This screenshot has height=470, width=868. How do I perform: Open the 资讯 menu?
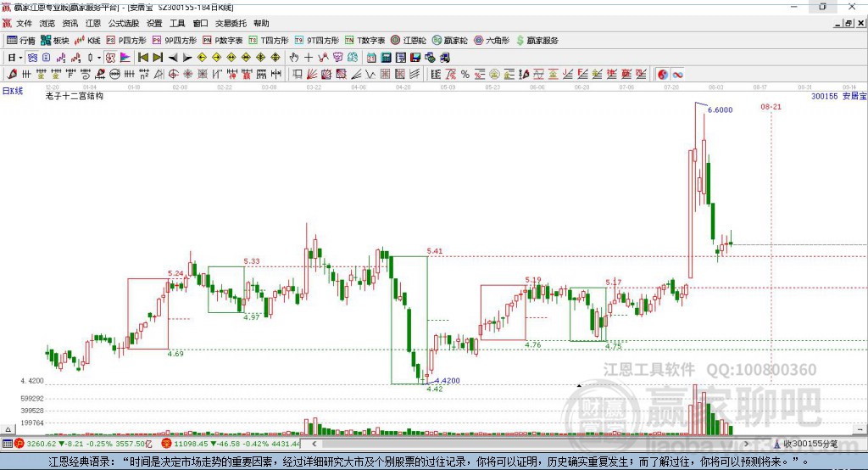point(70,23)
